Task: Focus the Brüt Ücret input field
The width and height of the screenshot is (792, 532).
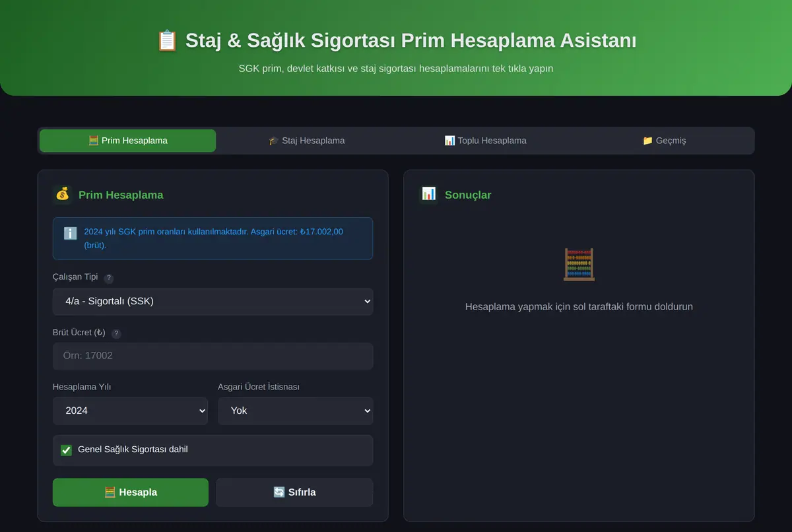Action: [213, 356]
